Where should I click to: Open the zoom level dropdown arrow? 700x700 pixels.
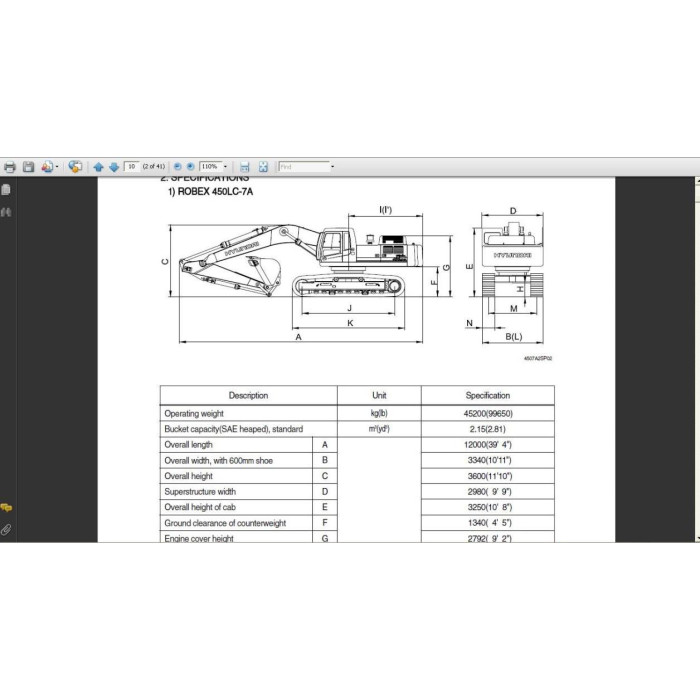pos(225,167)
